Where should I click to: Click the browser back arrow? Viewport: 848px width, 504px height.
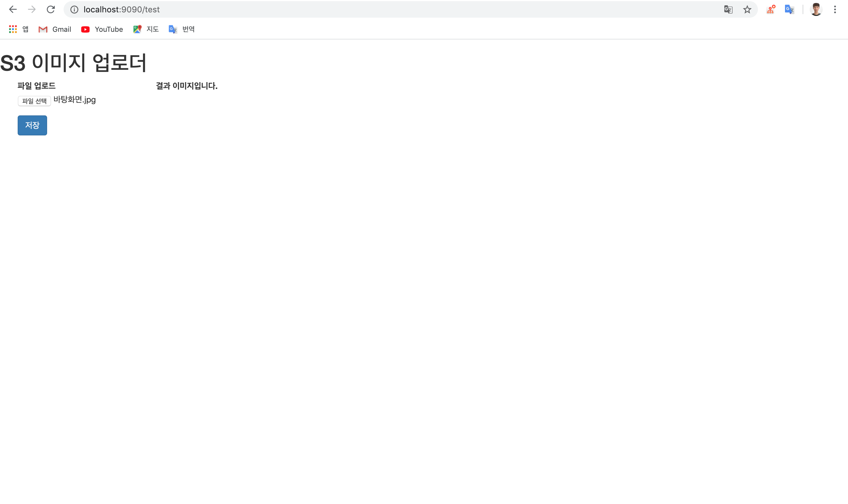coord(13,9)
